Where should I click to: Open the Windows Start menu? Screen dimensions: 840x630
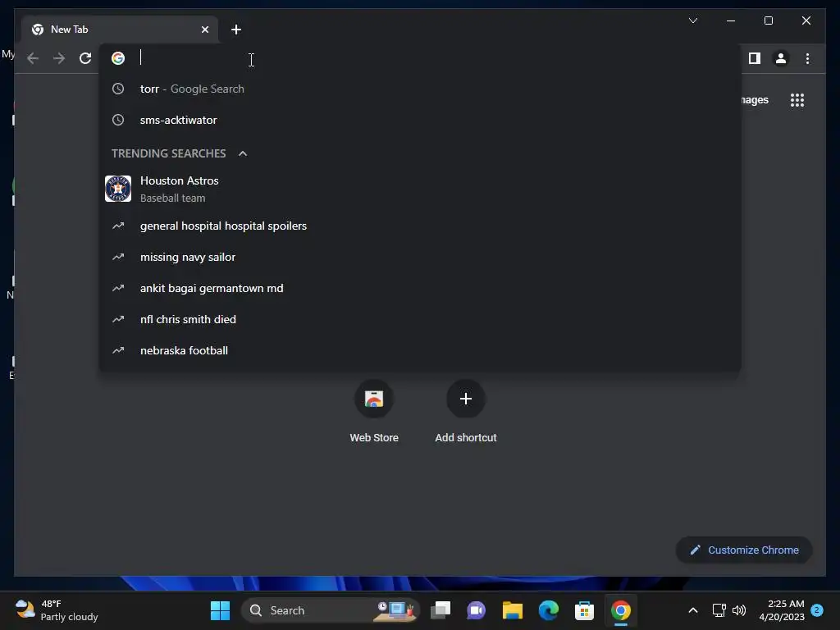(x=220, y=610)
